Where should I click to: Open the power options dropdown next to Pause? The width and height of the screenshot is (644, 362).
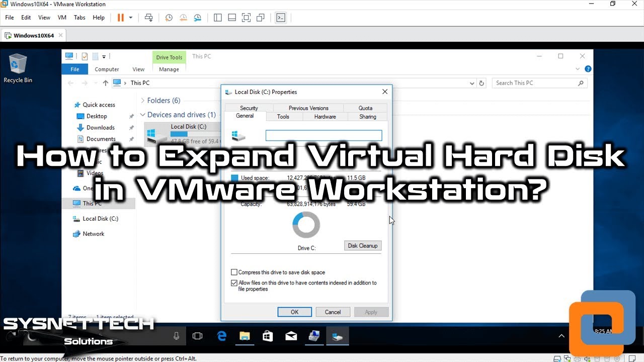click(x=131, y=17)
